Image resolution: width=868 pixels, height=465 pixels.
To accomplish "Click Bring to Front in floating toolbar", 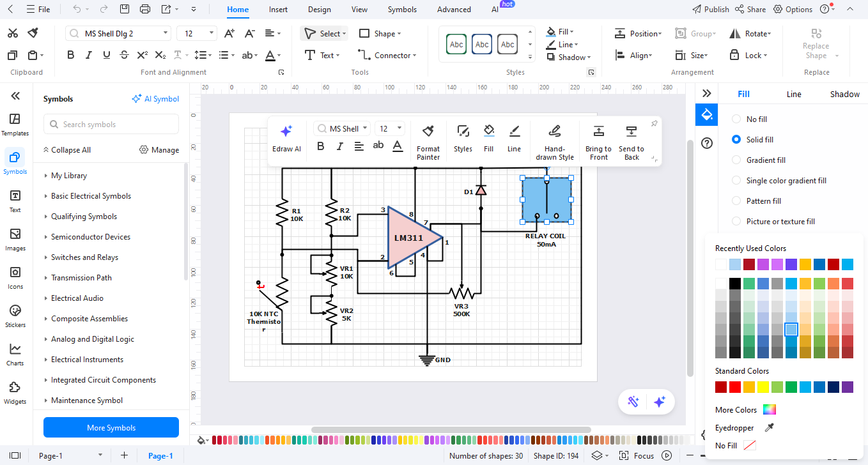I will tap(599, 142).
